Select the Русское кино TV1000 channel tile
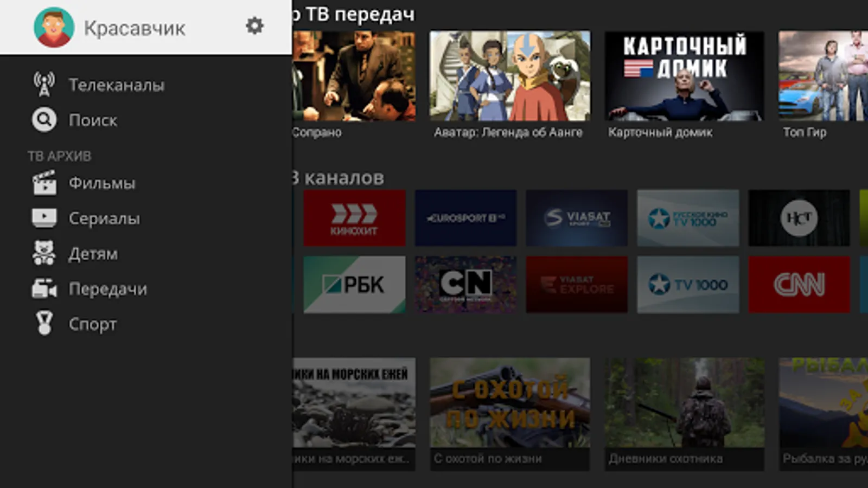868x488 pixels. [688, 218]
